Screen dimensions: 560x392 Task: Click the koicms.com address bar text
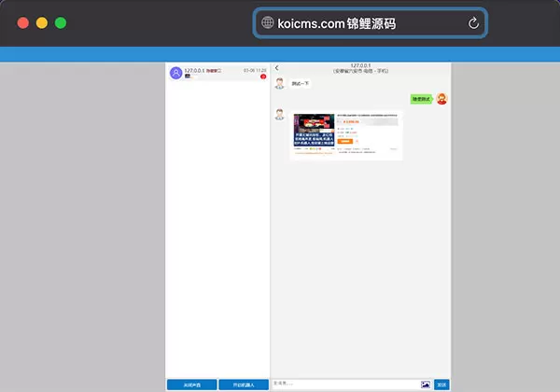point(336,23)
